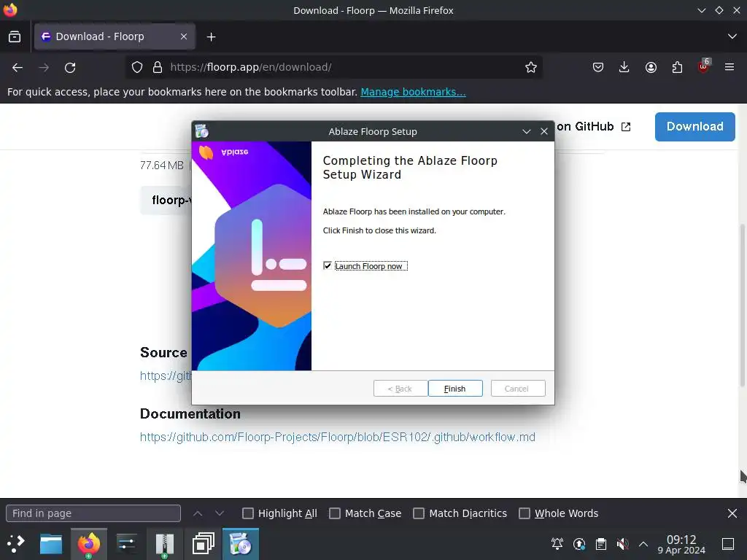Open system settings taskbar icon

(127, 544)
